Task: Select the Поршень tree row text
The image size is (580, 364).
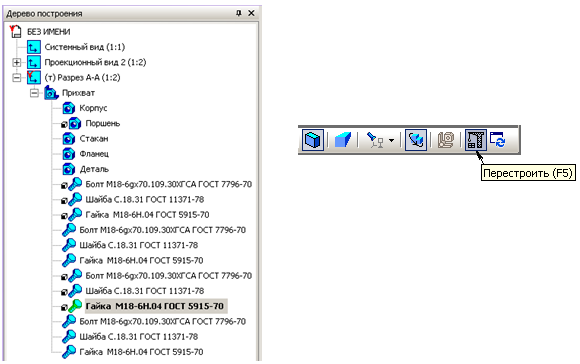Action: pos(102,123)
